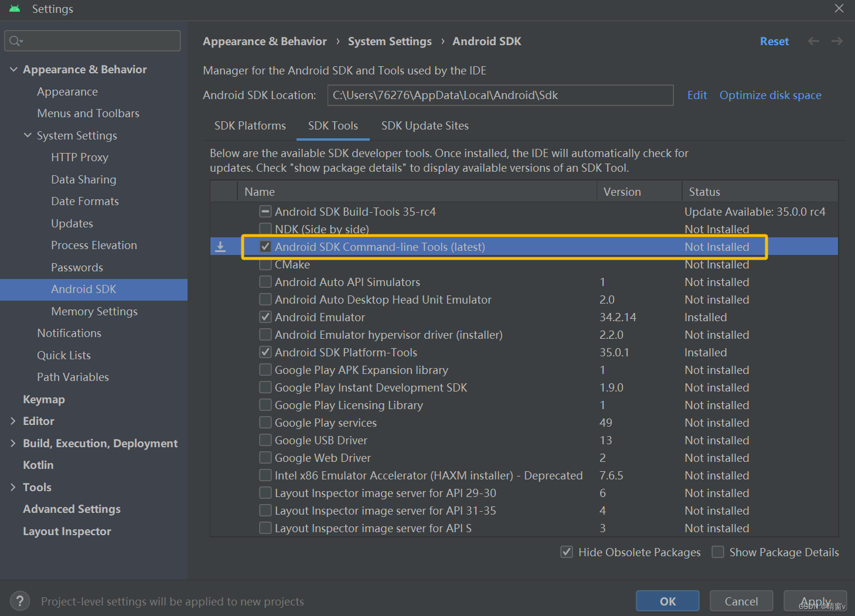Enable Show Package Details

[x=717, y=552]
